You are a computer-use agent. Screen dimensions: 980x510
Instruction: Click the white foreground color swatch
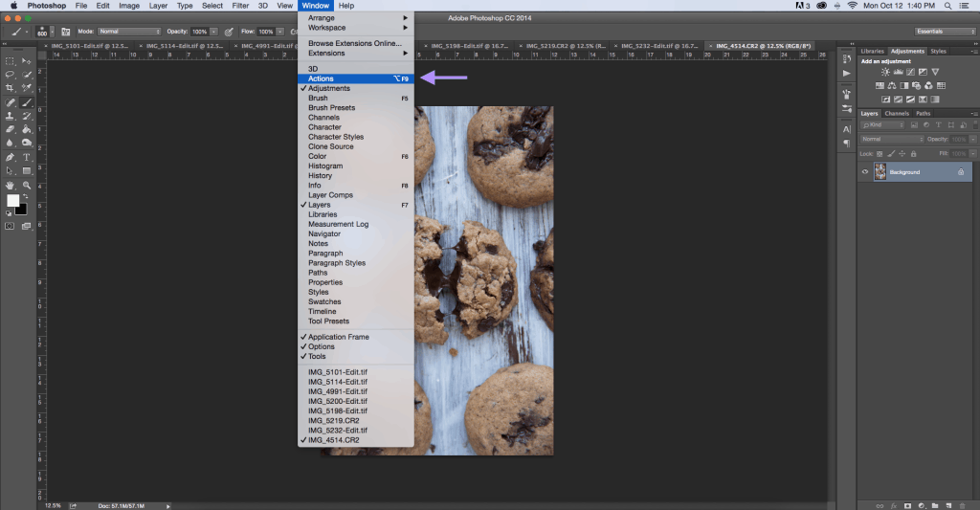(x=13, y=201)
